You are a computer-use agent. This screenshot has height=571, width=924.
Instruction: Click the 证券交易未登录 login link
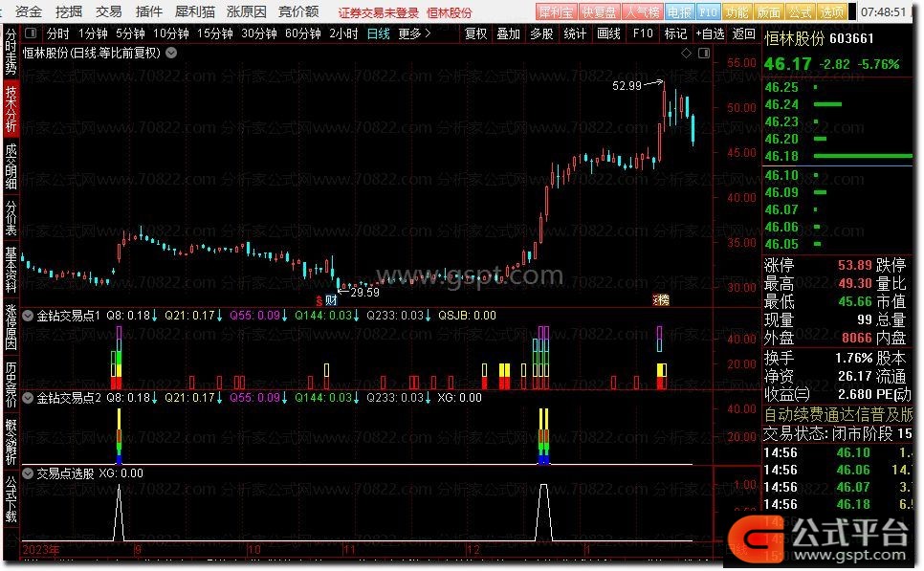click(379, 12)
